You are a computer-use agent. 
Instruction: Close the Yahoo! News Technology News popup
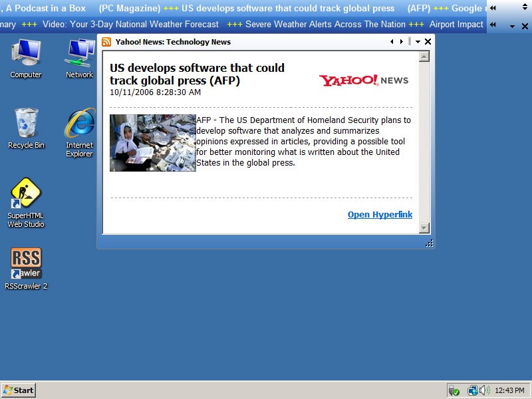click(x=428, y=41)
